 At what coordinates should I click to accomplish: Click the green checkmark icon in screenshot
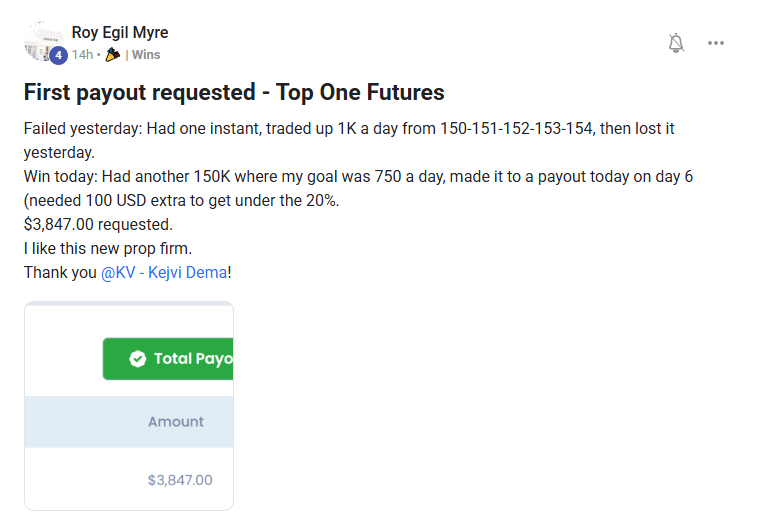[x=138, y=359]
